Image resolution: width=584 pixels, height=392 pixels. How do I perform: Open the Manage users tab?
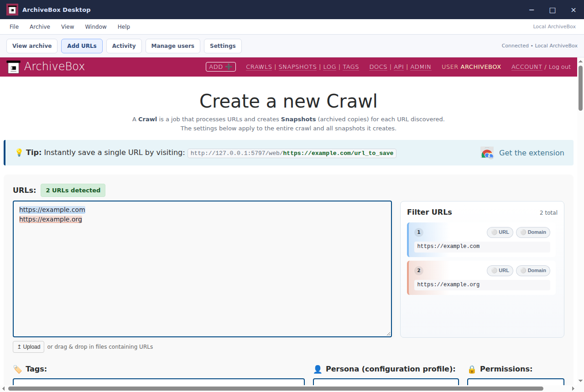[173, 46]
